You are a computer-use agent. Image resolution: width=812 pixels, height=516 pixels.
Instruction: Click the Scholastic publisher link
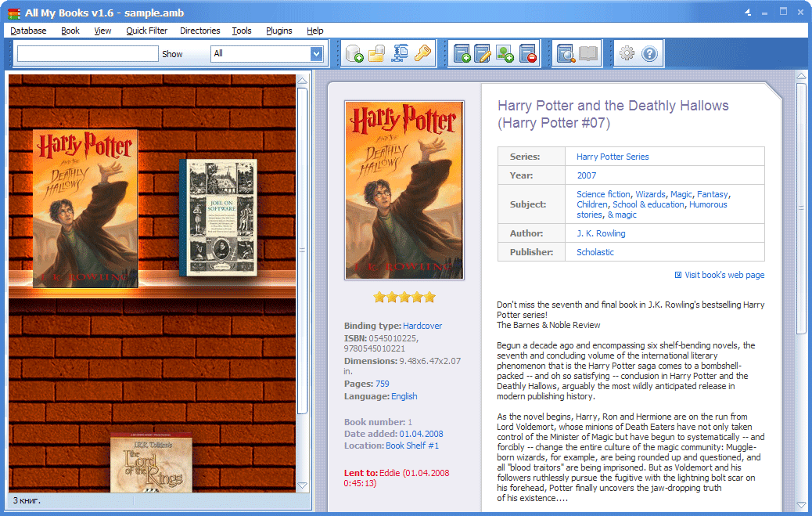[595, 252]
